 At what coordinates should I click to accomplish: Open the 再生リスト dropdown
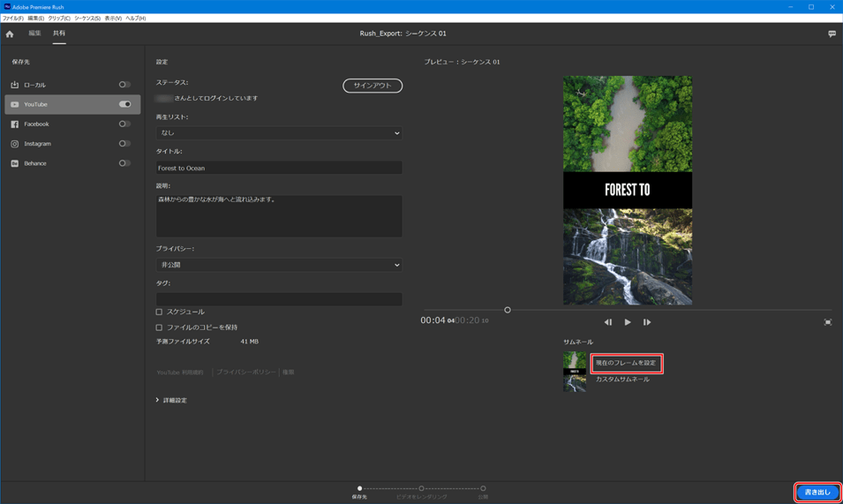pyautogui.click(x=279, y=133)
